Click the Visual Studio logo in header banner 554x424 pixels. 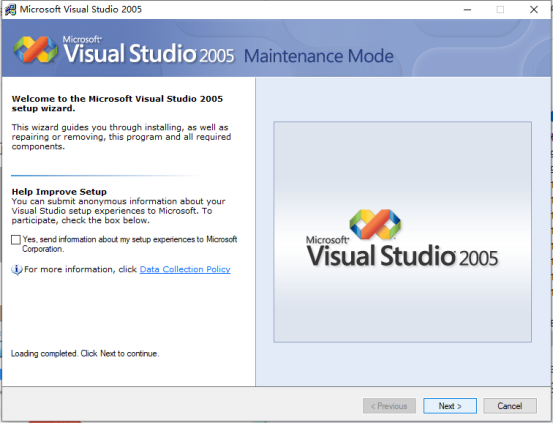coord(35,49)
